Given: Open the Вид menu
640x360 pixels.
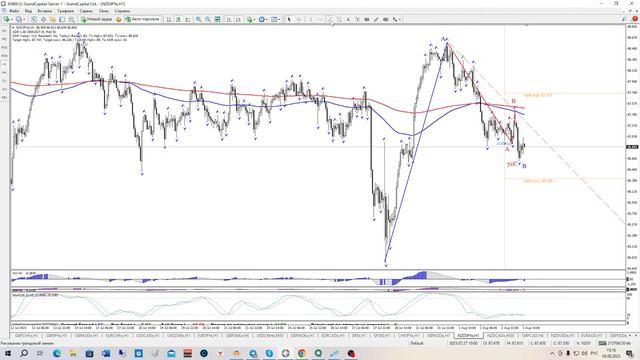Looking at the screenshot, I should click(x=28, y=11).
